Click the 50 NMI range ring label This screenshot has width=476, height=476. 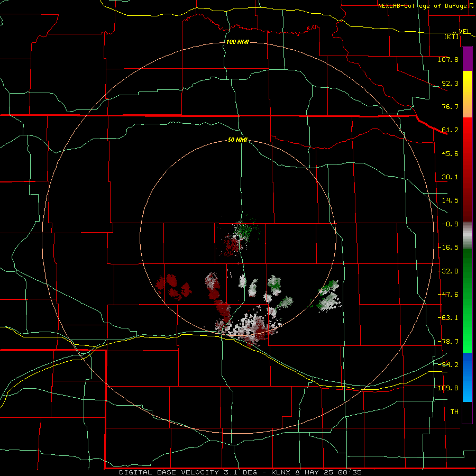[237, 140]
